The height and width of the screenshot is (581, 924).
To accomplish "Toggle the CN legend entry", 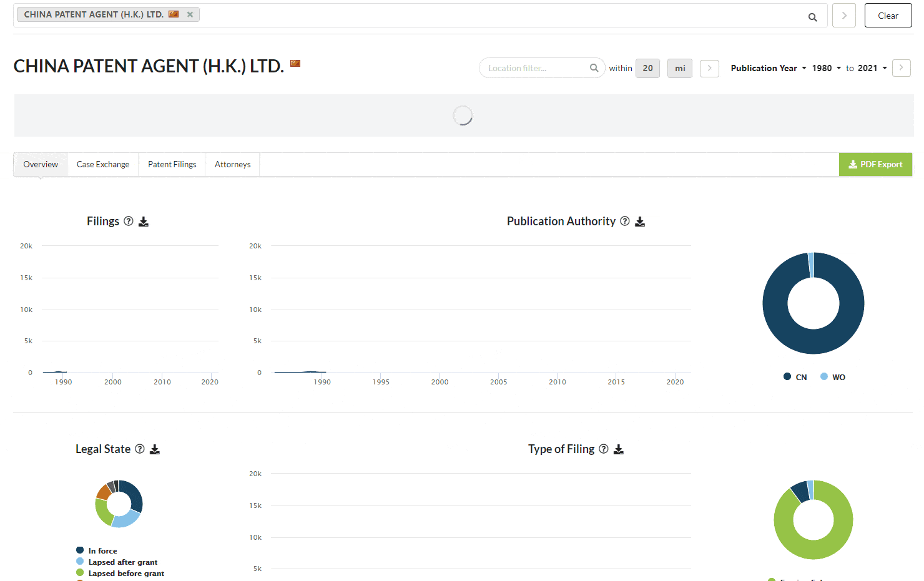I will (795, 377).
